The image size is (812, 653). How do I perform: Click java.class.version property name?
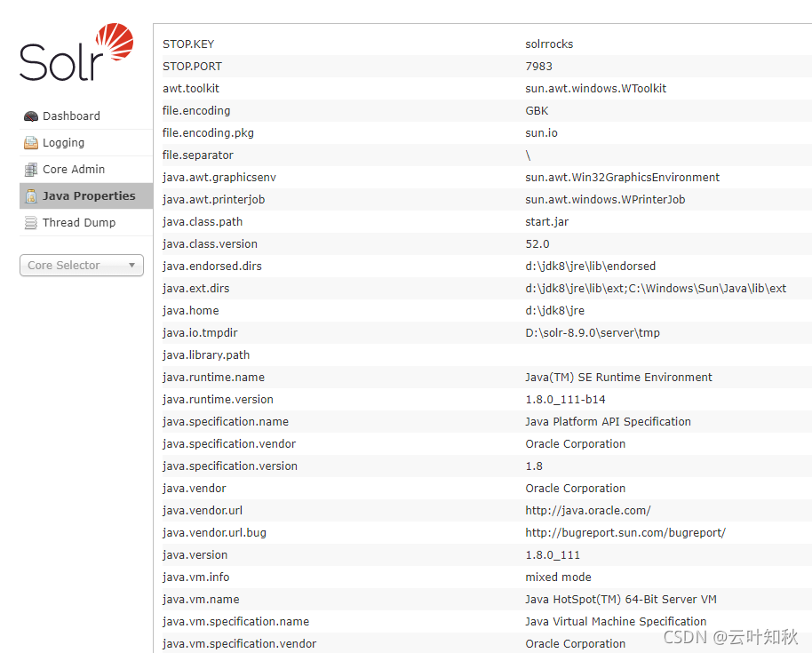point(210,244)
